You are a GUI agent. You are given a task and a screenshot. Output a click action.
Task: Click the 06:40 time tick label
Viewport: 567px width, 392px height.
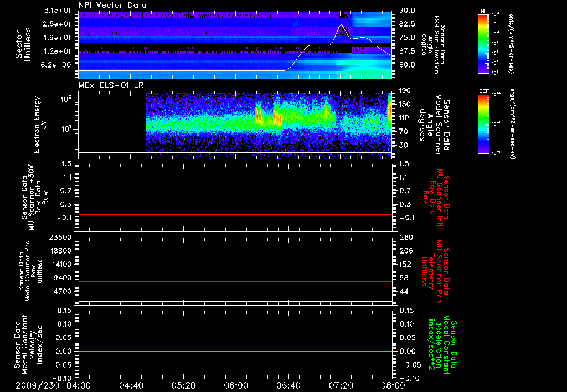[x=288, y=385]
